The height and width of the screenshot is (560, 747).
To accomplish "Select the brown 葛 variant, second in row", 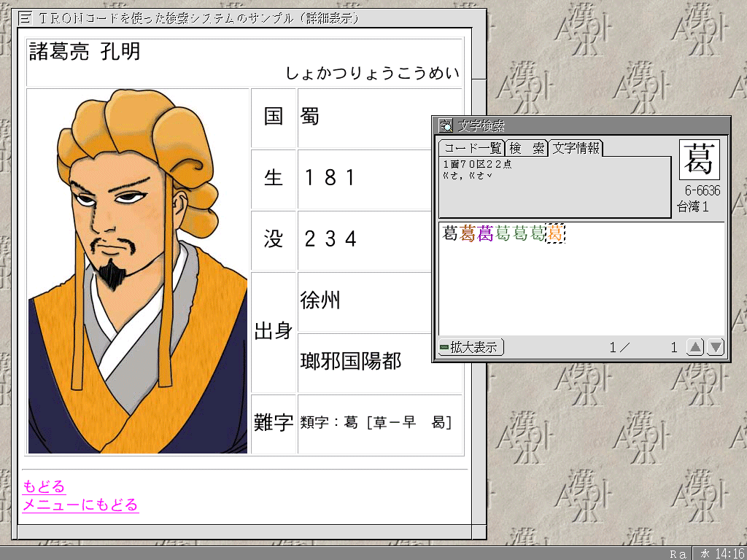I will pos(468,233).
